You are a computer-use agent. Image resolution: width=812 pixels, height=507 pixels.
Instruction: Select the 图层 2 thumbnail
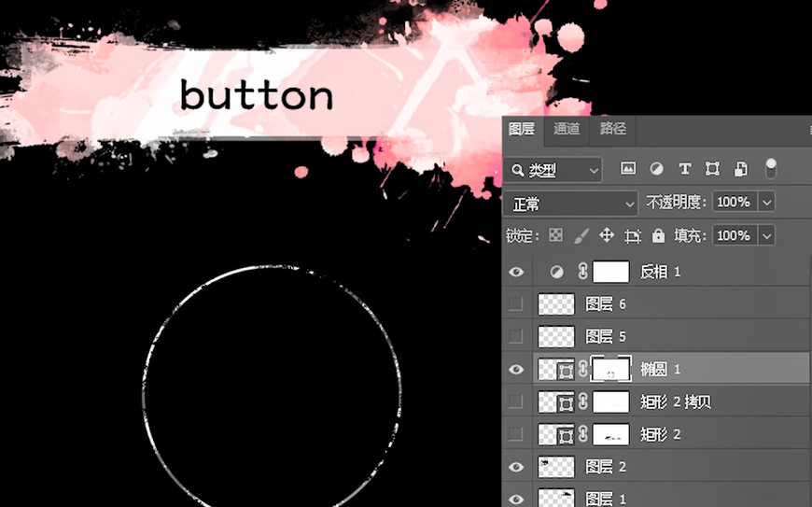tap(556, 467)
